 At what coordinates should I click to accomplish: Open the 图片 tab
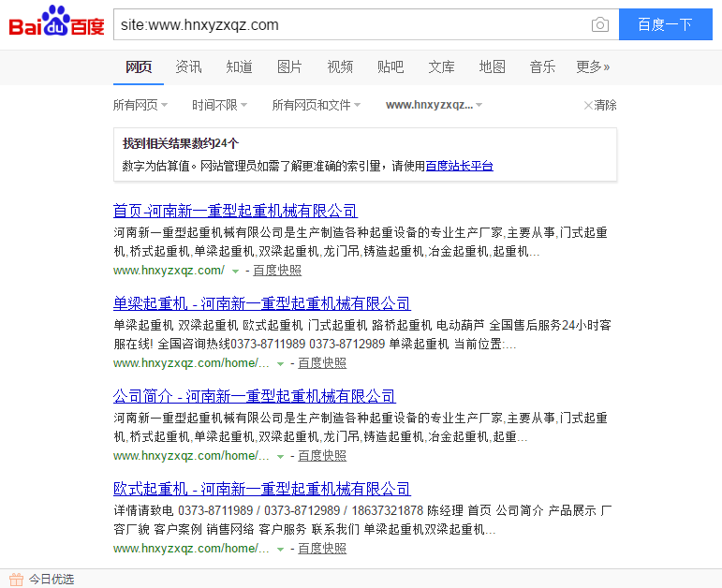(289, 67)
